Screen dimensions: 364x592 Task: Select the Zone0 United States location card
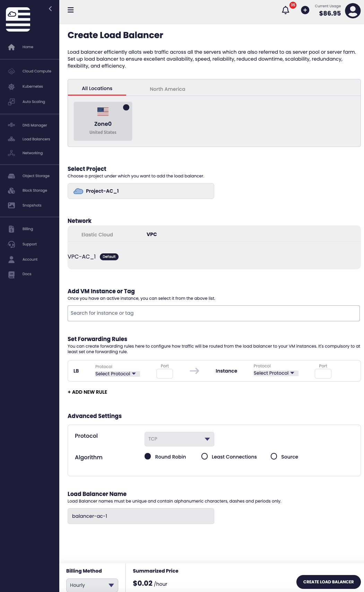pyautogui.click(x=103, y=121)
